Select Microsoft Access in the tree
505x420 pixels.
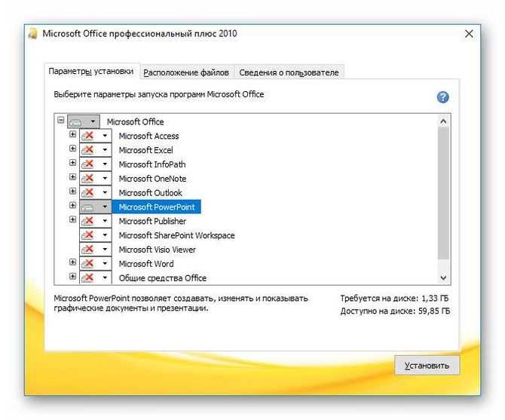click(148, 136)
